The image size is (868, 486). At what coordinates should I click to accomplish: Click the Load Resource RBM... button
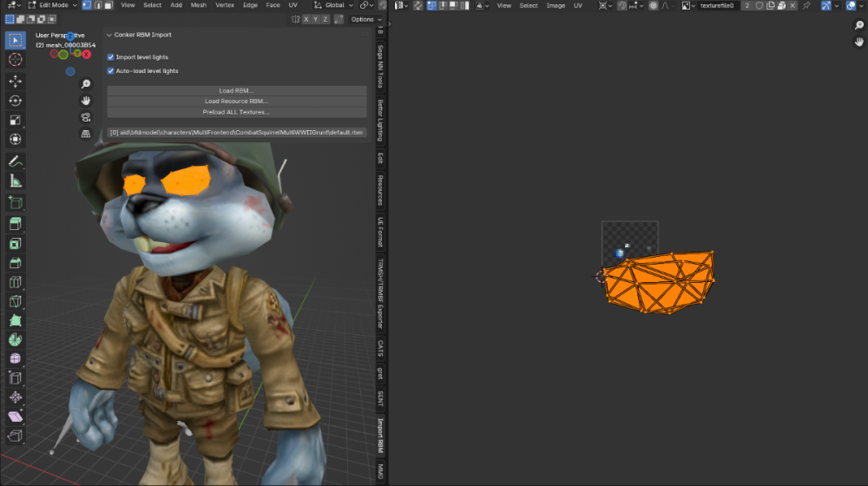click(x=236, y=102)
